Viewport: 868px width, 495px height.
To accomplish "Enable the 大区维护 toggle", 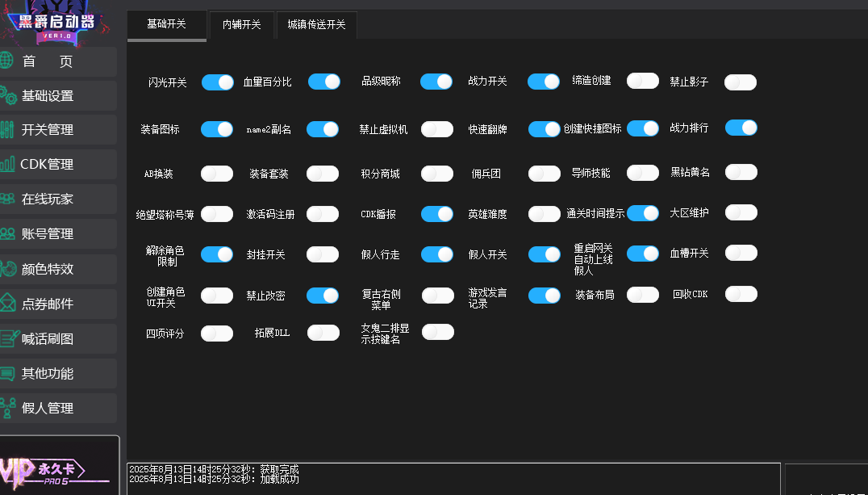I will [x=741, y=212].
